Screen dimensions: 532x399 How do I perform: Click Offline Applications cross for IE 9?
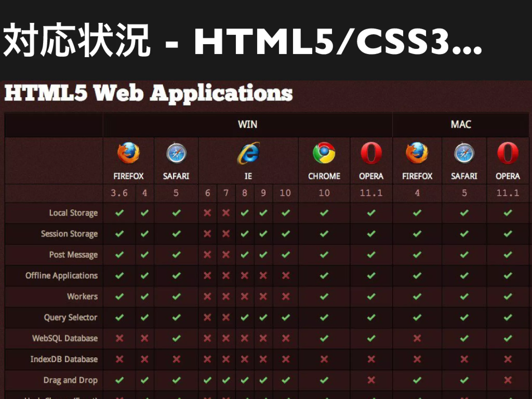[x=263, y=275]
